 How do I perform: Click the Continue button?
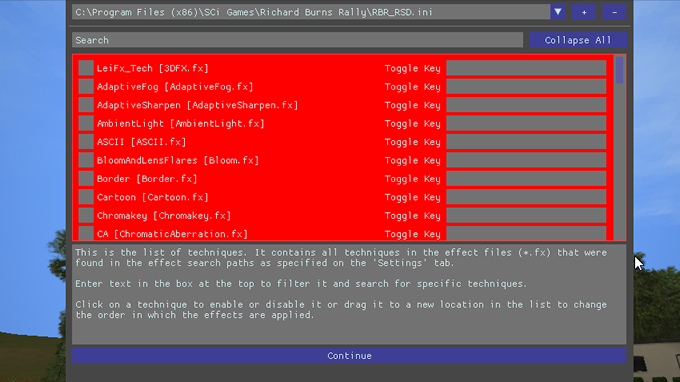pos(349,356)
